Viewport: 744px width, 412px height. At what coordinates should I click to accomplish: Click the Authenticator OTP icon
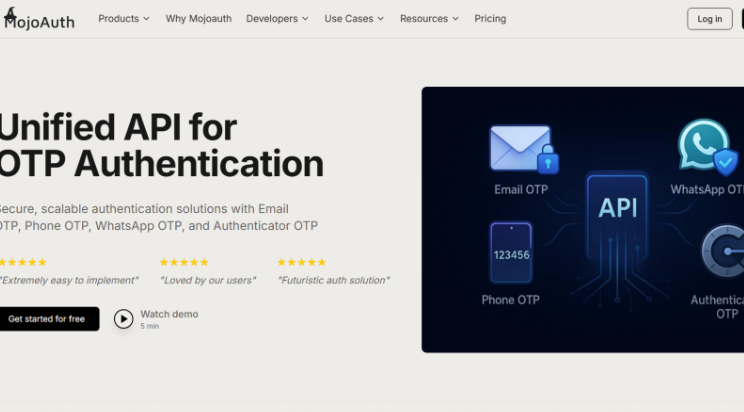723,253
